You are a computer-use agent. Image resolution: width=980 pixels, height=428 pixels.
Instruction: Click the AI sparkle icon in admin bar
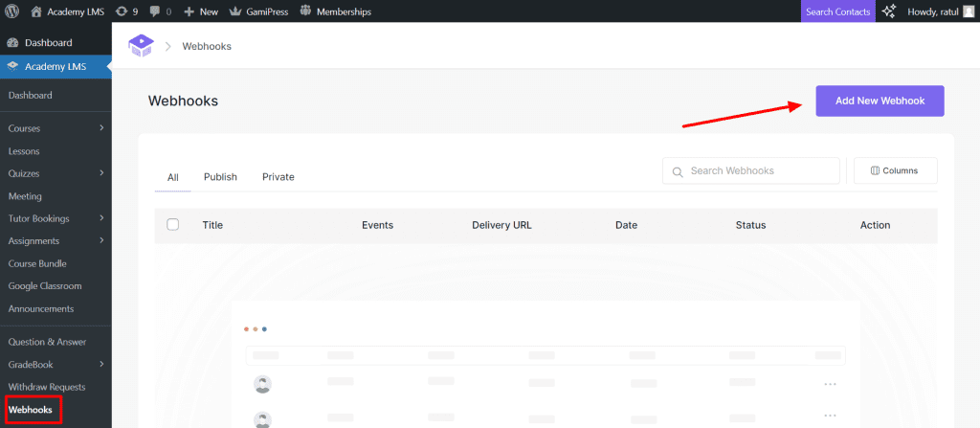point(889,11)
